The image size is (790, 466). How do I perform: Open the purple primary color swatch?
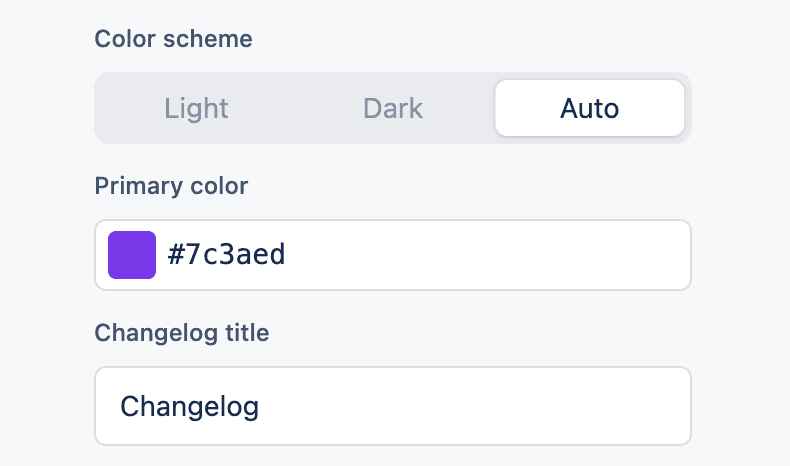coord(132,255)
